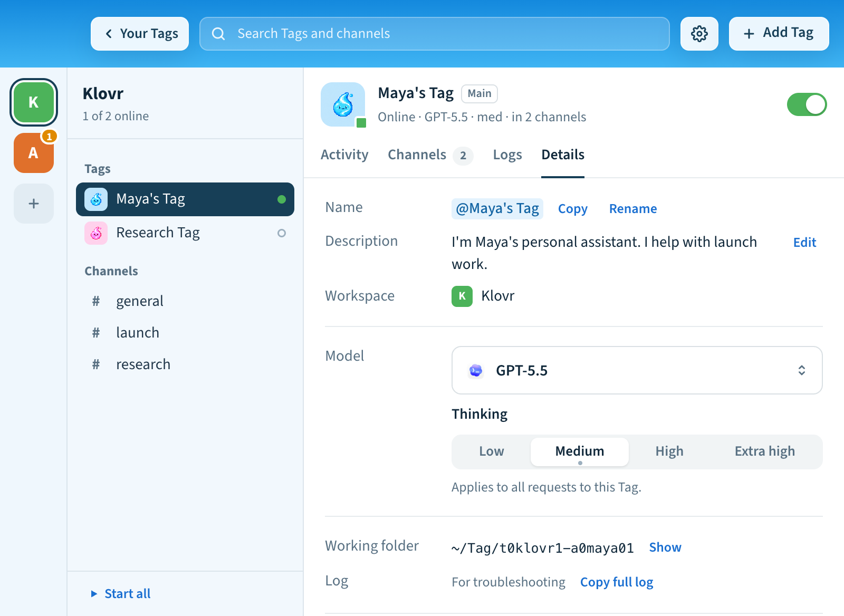844x616 pixels.
Task: Select the green K workspace icon
Action: click(34, 102)
